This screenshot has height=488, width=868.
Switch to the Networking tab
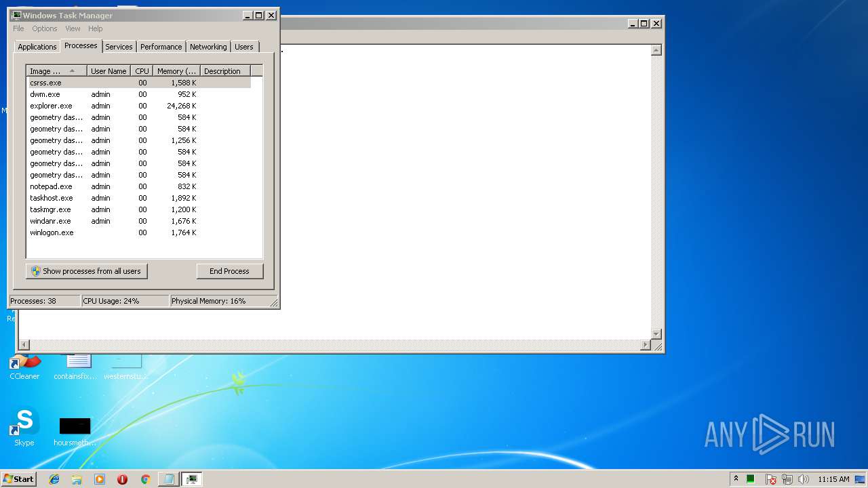pyautogui.click(x=208, y=47)
